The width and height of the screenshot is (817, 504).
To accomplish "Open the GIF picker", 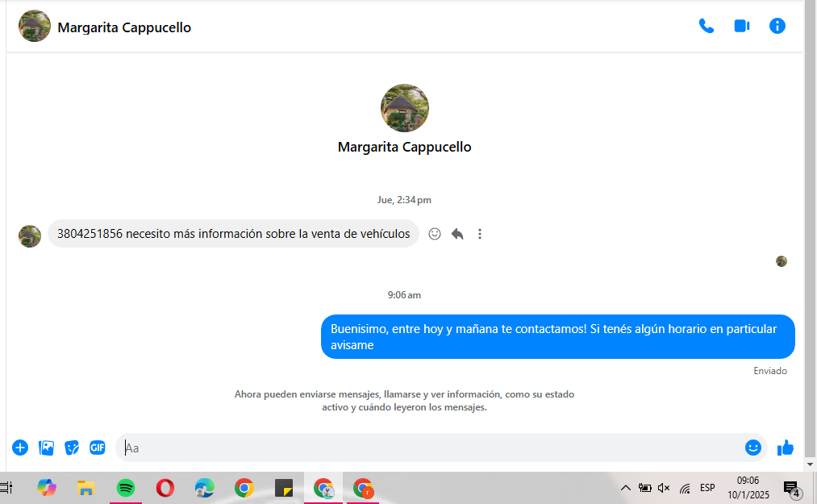I will (x=98, y=448).
